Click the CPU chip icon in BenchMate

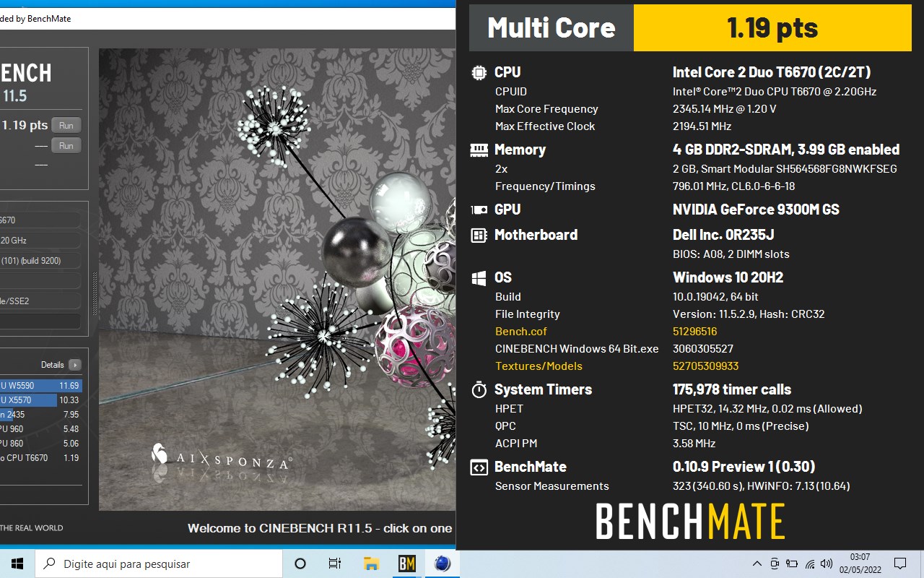pos(479,72)
